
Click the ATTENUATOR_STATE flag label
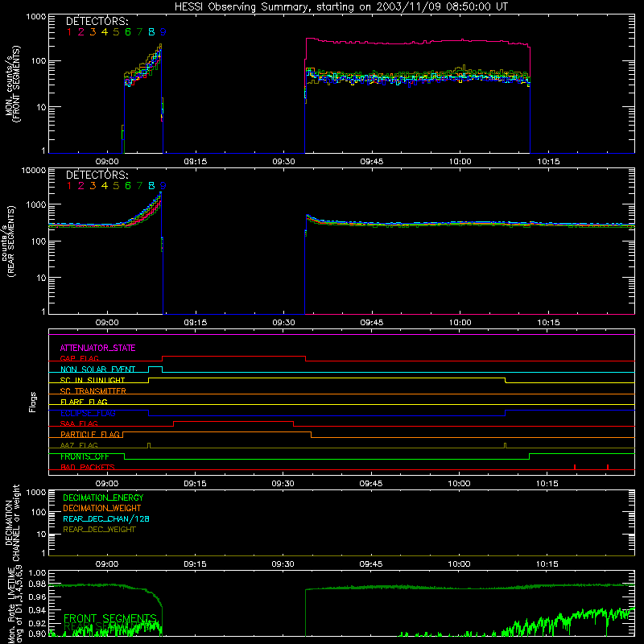(97, 348)
